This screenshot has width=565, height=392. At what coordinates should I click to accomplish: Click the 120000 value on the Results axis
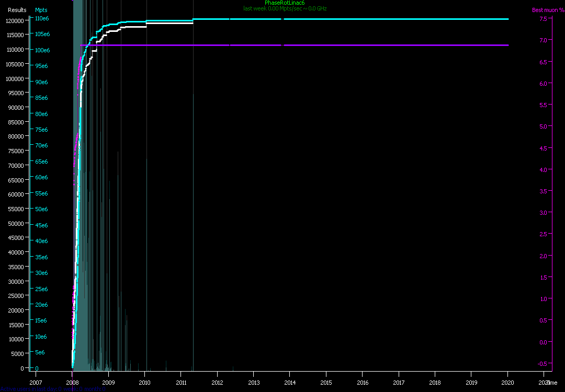point(15,20)
